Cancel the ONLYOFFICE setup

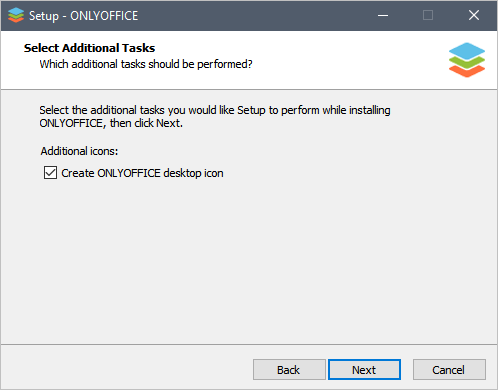coord(449,370)
